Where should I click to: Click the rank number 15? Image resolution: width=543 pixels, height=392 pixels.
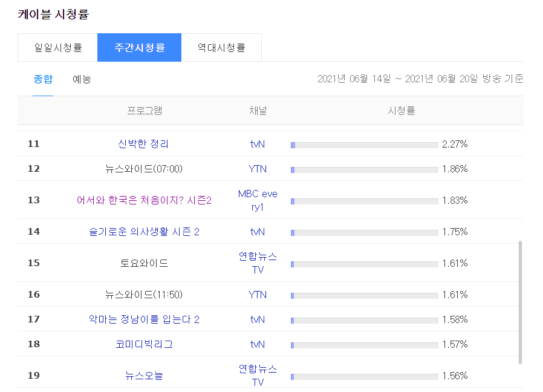tap(34, 263)
